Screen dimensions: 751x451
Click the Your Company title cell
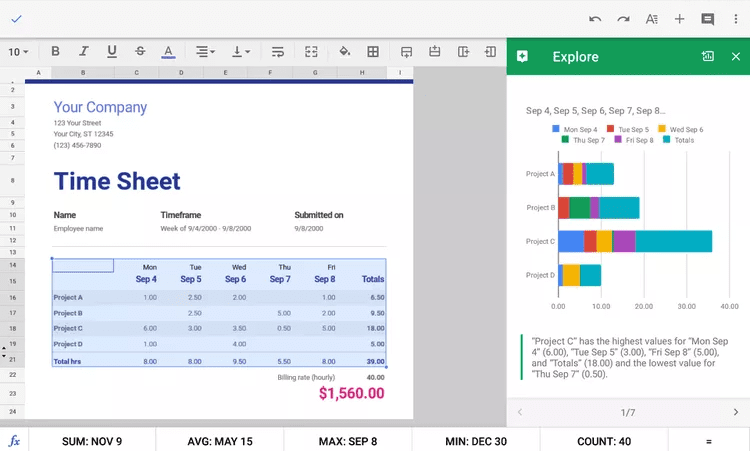point(100,107)
